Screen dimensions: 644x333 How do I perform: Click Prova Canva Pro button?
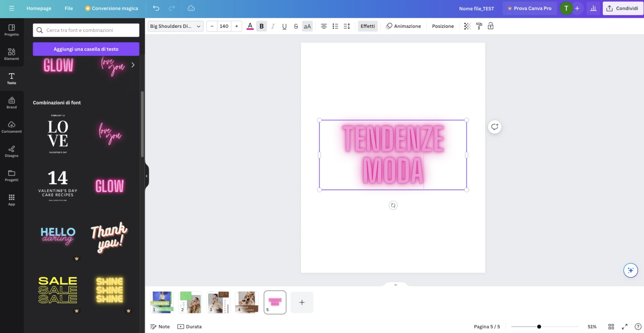tap(529, 8)
